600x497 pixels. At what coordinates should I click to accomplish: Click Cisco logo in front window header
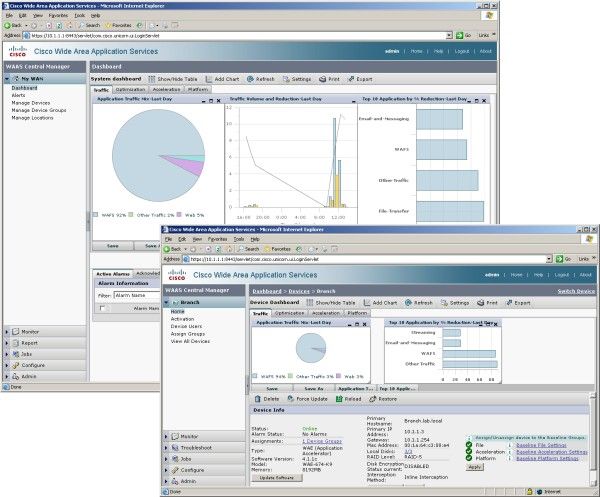(x=177, y=275)
